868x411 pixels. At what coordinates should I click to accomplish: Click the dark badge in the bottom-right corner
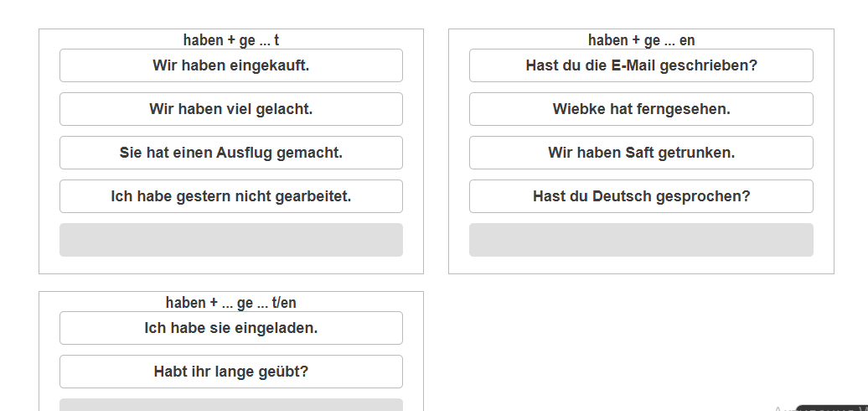point(831,408)
